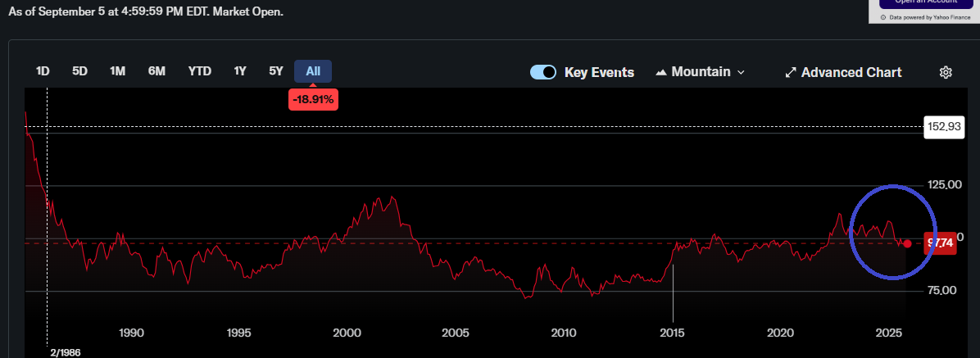This screenshot has height=358, width=980.
Task: Click the 2005 year label
Action: (455, 332)
